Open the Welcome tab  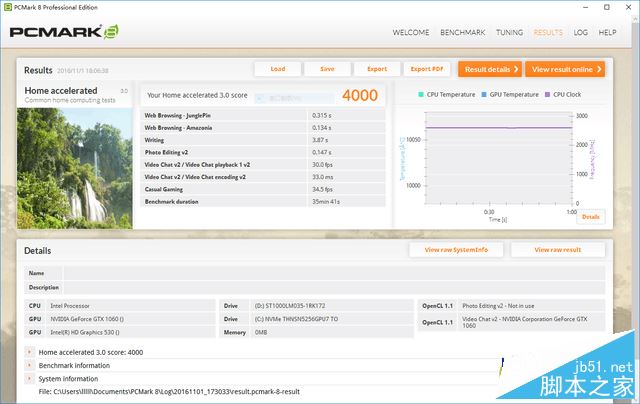click(x=411, y=32)
